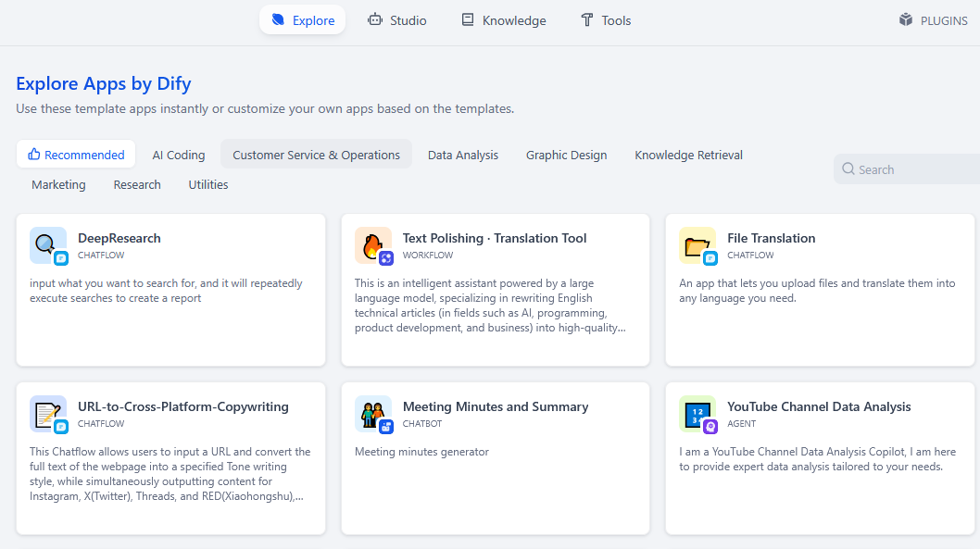Click CHATFLOW label under URL-to-Cross-Platform-Copywriting

pyautogui.click(x=101, y=423)
